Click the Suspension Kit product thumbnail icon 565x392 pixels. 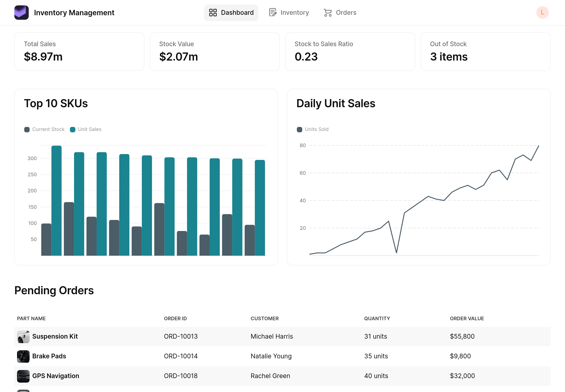[23, 336]
